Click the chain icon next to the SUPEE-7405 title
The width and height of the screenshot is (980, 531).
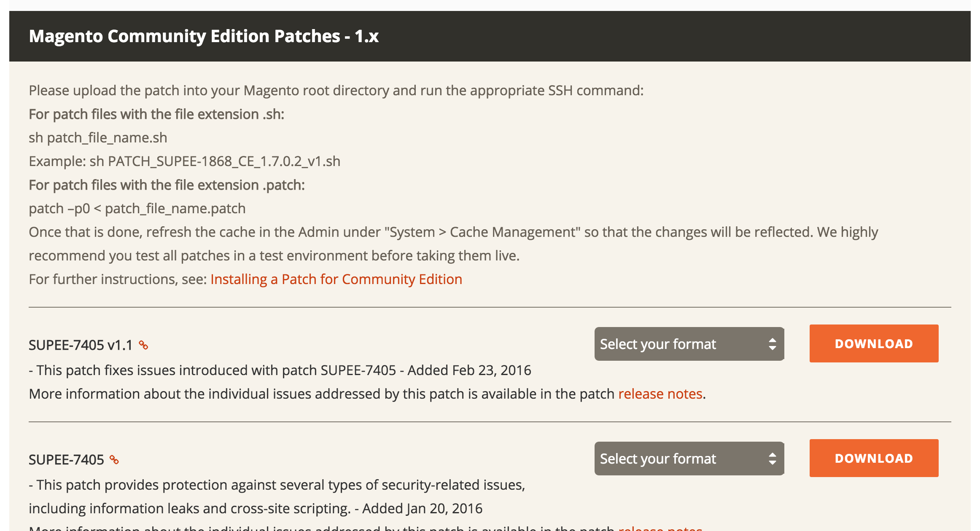(114, 459)
